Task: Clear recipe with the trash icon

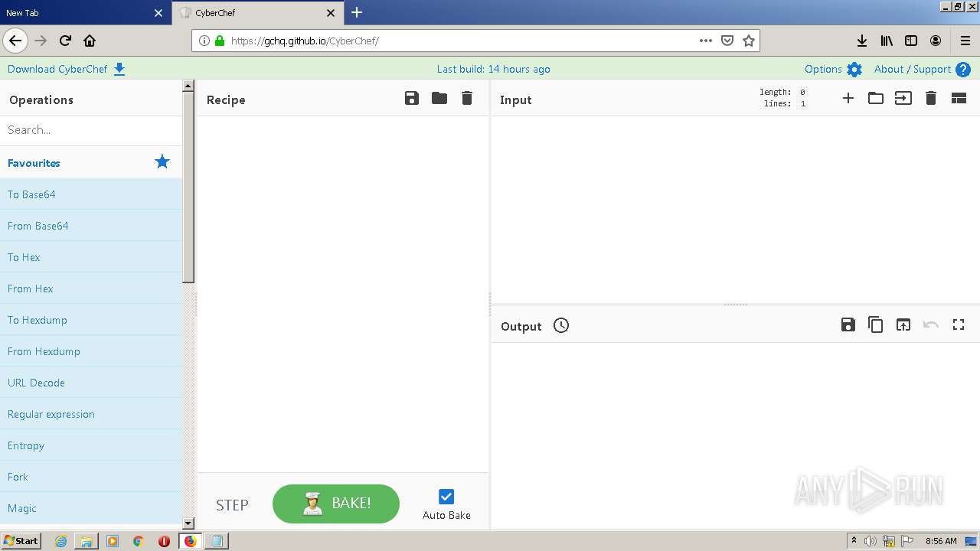Action: pyautogui.click(x=467, y=98)
